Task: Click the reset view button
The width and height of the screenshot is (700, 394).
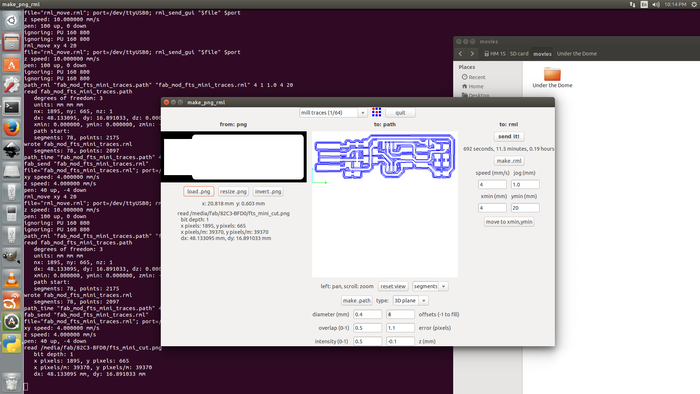Action: click(393, 286)
